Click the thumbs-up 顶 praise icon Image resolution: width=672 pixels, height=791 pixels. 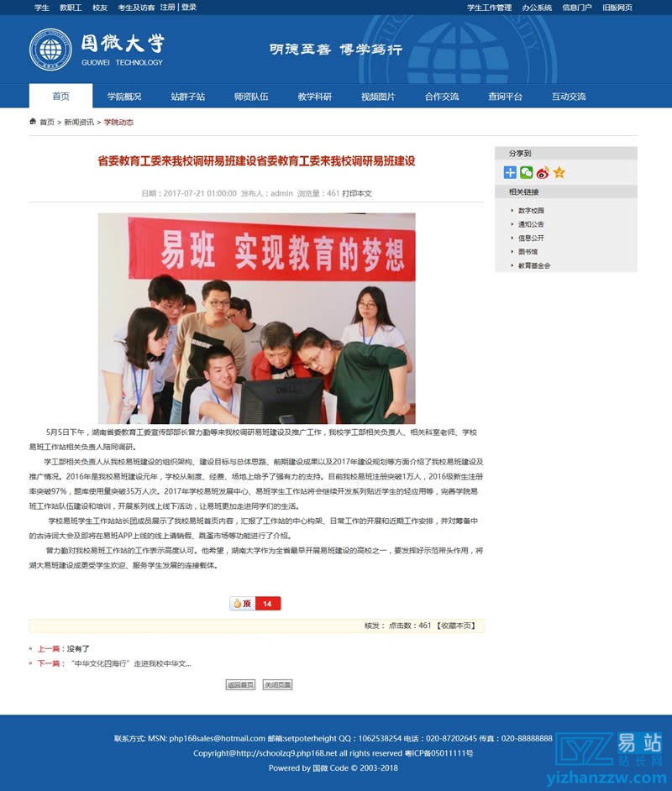(236, 603)
